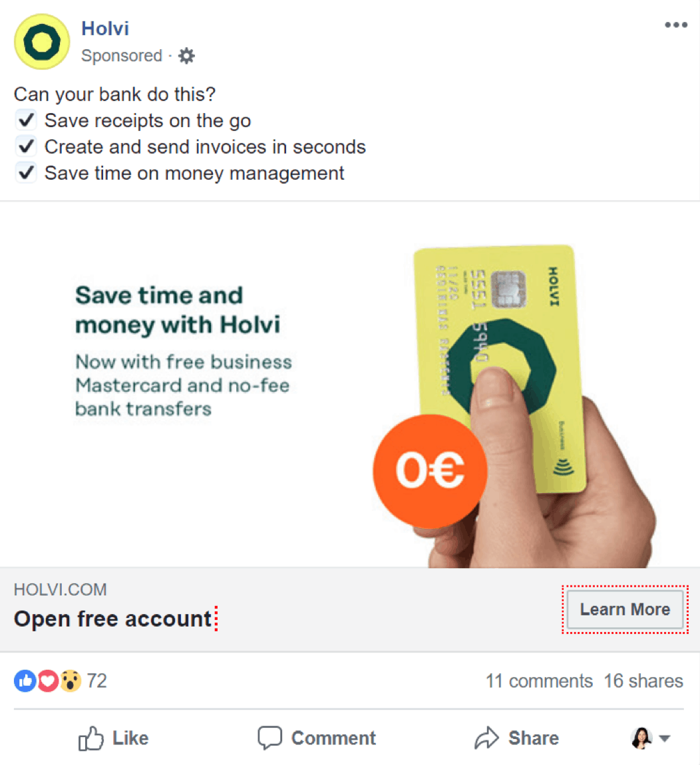Click the wow face reaction icon
Screen dimensions: 700x765
pyautogui.click(x=71, y=681)
